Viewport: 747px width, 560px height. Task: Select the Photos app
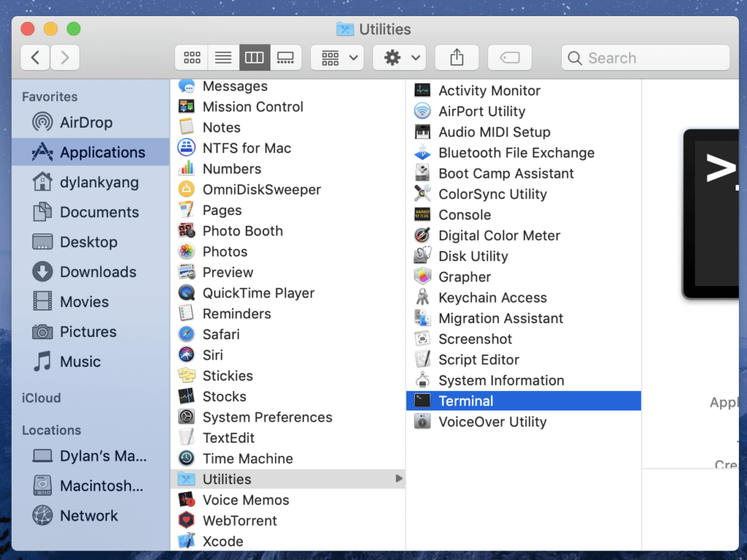pyautogui.click(x=287, y=252)
